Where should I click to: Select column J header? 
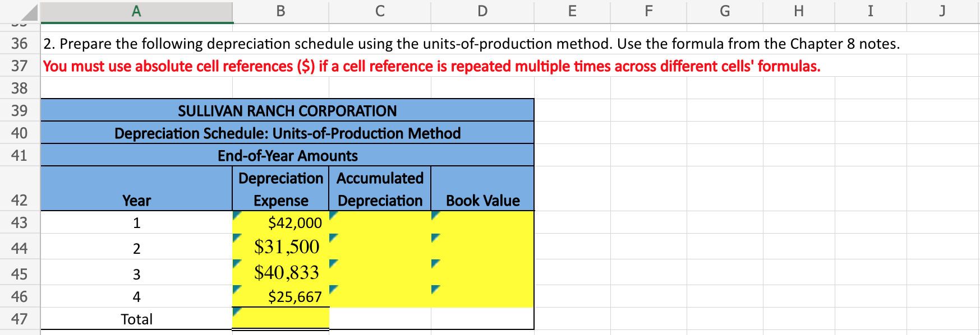[942, 11]
